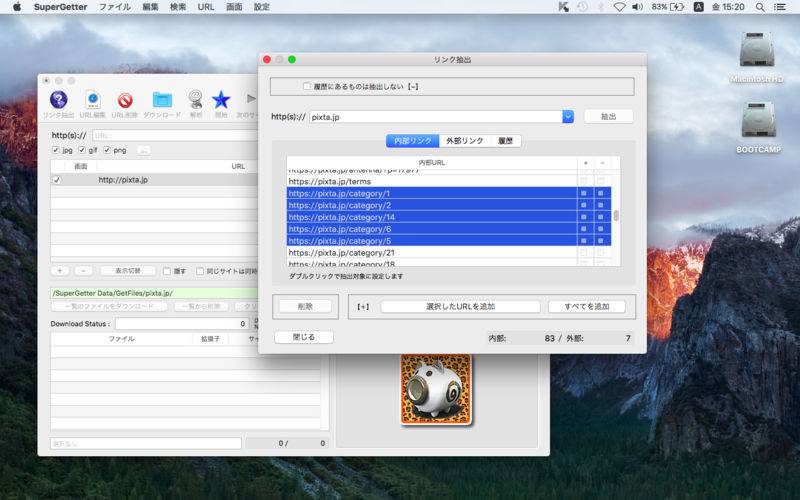
Task: Click the pixta.jp URL input in dialog
Action: 436,117
